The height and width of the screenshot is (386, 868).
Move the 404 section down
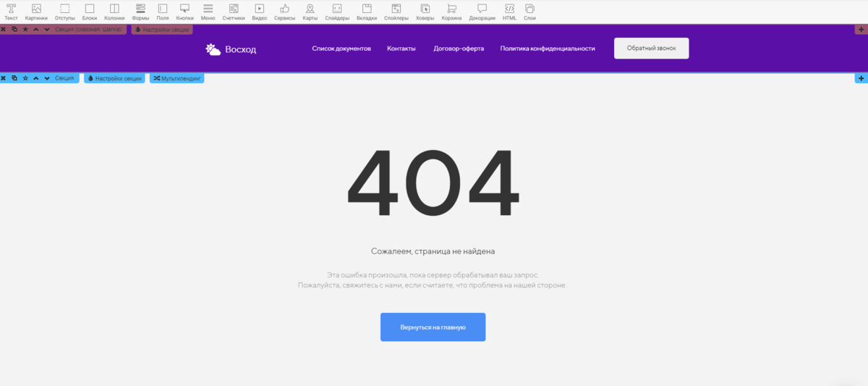(x=47, y=78)
